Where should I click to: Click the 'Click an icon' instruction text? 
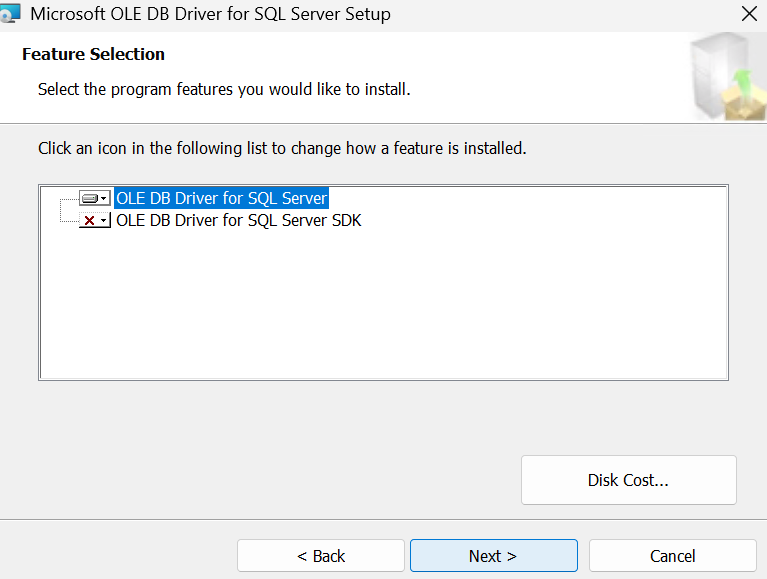click(x=282, y=148)
